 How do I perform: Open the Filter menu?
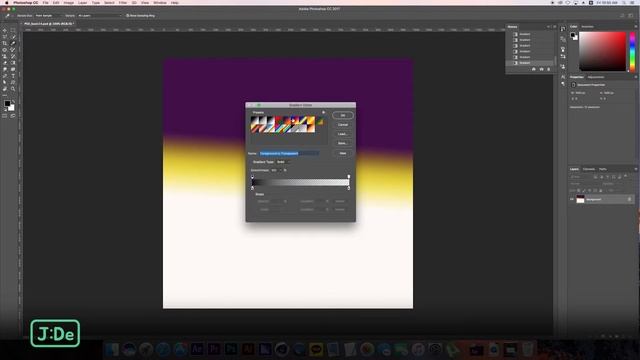pyautogui.click(x=122, y=2)
